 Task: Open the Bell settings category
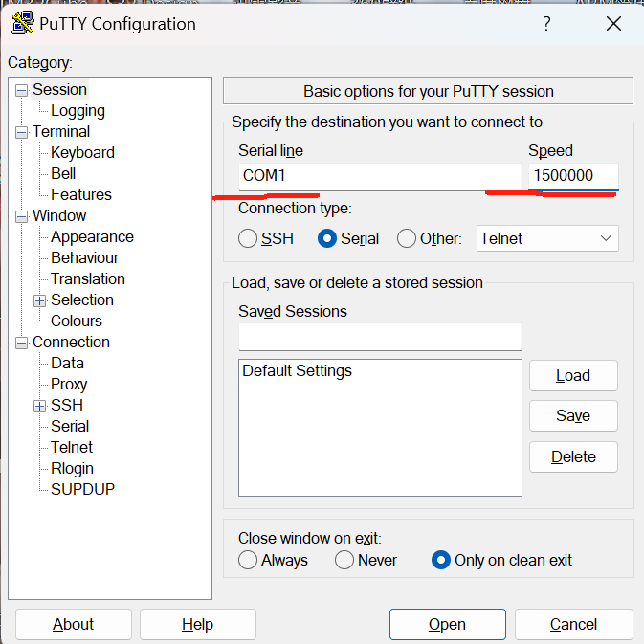point(63,174)
